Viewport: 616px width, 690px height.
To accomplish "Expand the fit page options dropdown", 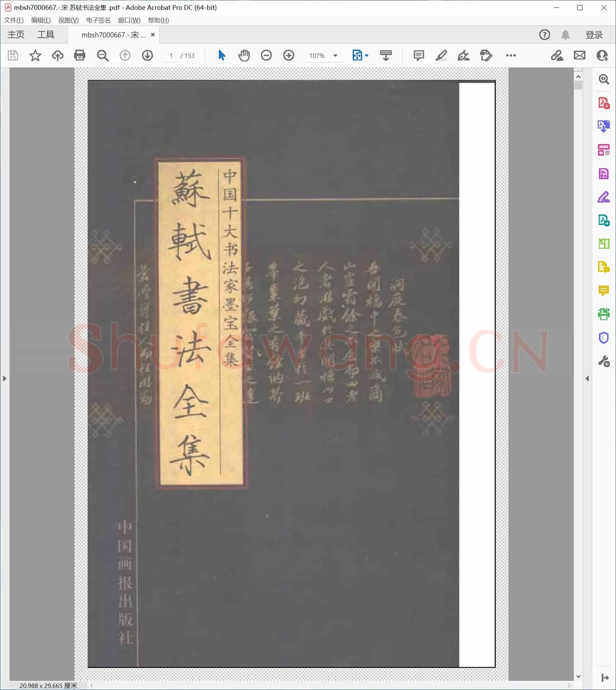I will (367, 56).
